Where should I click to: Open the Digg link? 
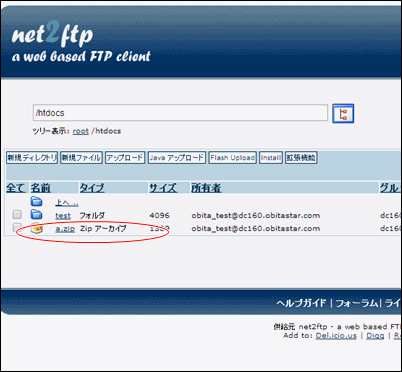coord(375,336)
